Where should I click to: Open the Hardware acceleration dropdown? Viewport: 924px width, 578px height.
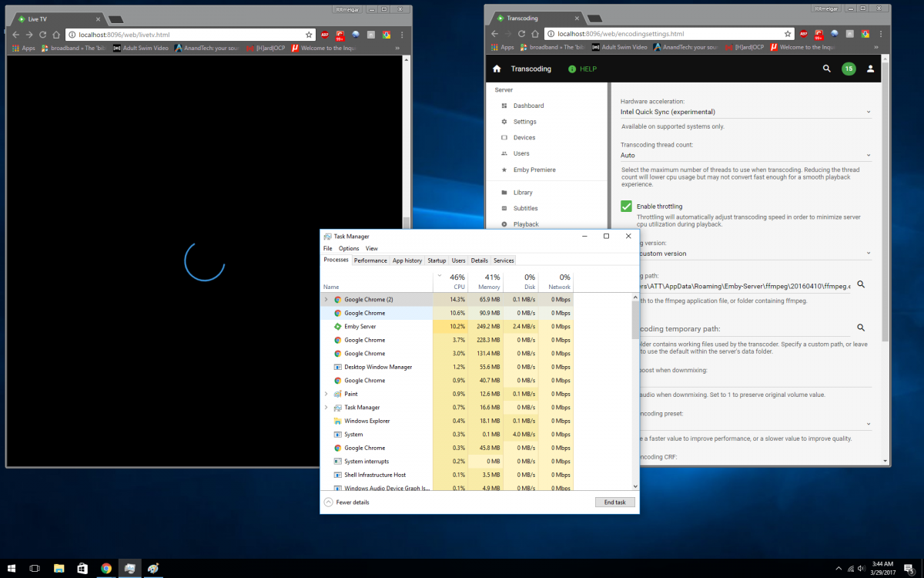pyautogui.click(x=745, y=112)
